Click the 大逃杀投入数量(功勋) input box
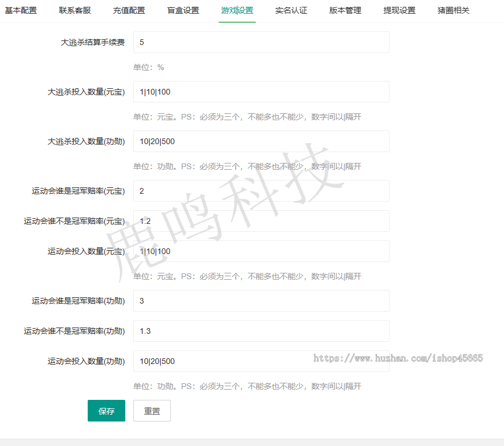504x446 pixels. [261, 141]
